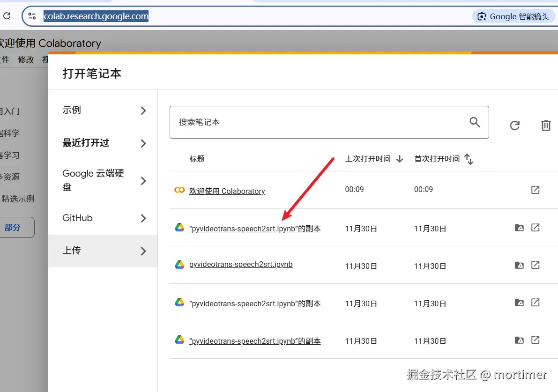The height and width of the screenshot is (392, 558).
Task: Open second 副本 row in new tab icon
Action: (x=535, y=303)
